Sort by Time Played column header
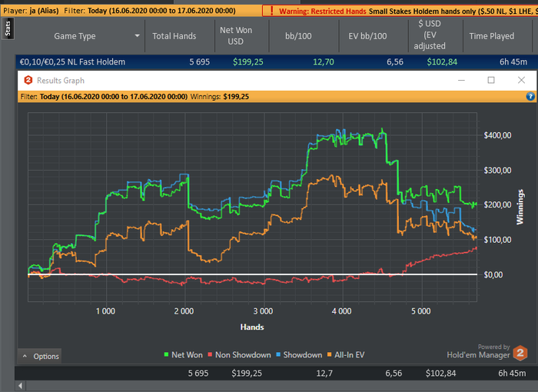This screenshot has height=392, width=538. click(492, 36)
